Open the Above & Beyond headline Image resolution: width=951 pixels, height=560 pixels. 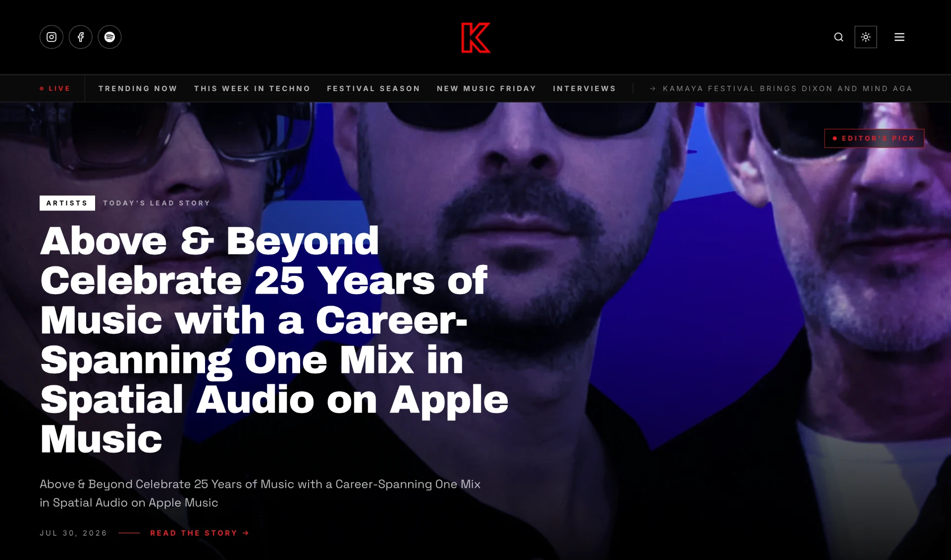(x=274, y=340)
